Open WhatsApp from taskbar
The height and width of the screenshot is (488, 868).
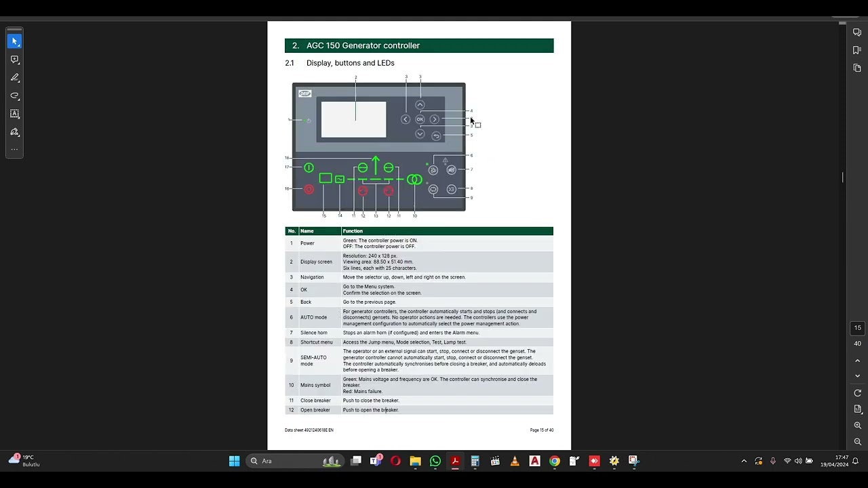point(435,461)
